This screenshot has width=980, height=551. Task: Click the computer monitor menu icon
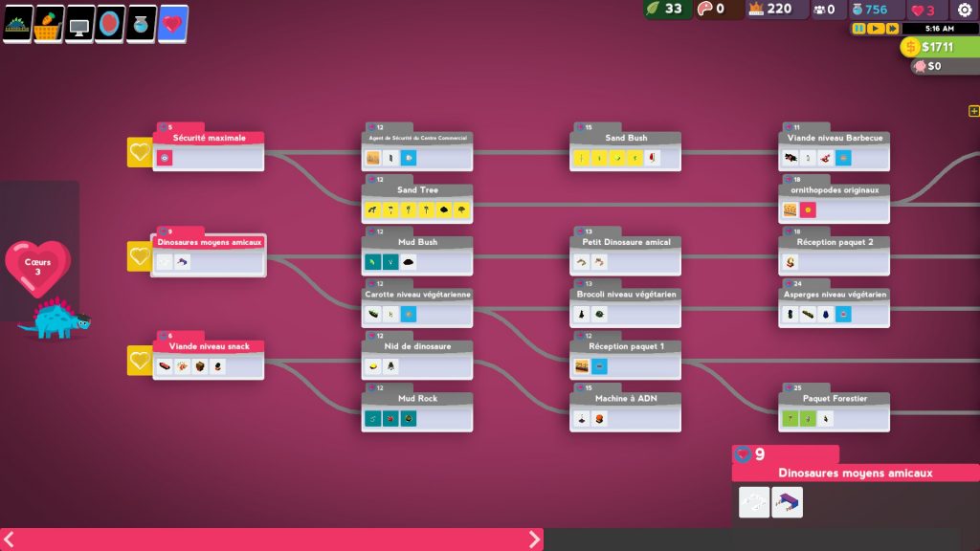(79, 24)
